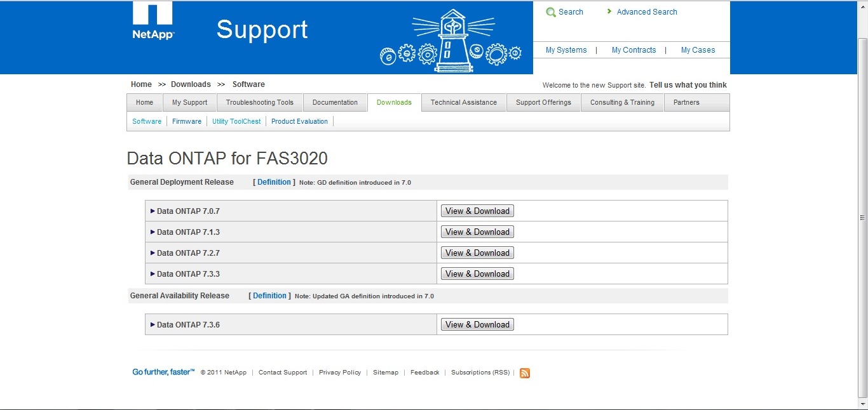Open the Technical Assistance tab
This screenshot has width=868, height=410.
tap(464, 103)
